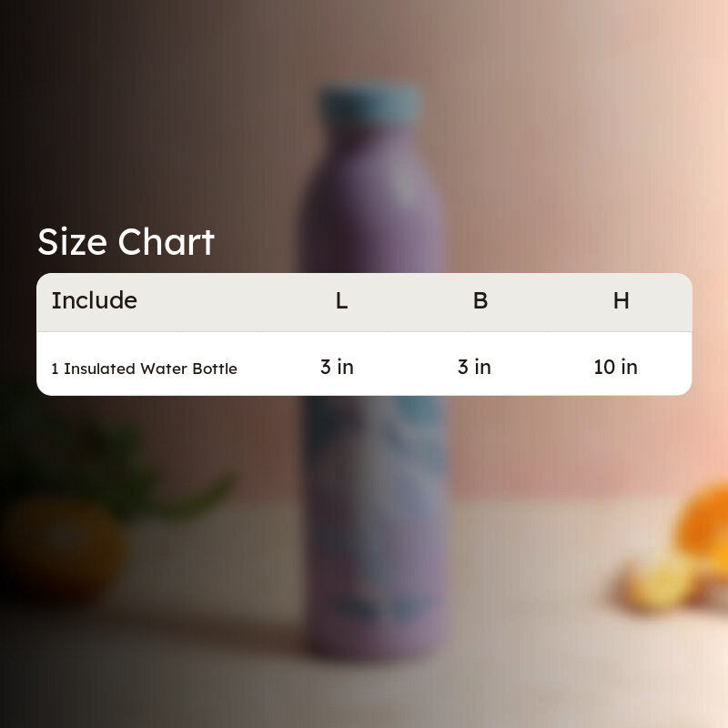Viewport: 728px width, 728px height.
Task: Click the 1 Insulated Water Bottle row label
Action: [x=145, y=369]
